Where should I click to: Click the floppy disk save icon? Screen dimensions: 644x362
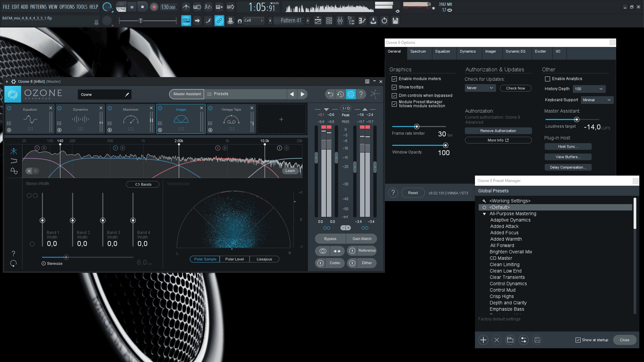click(395, 21)
